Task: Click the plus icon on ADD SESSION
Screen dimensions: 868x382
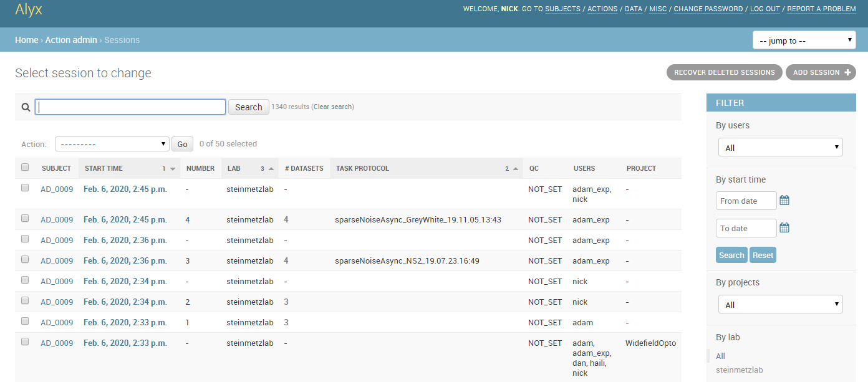Action: click(x=846, y=72)
